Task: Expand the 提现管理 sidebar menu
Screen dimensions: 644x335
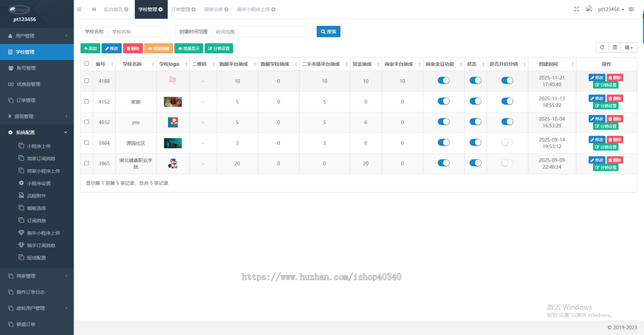Action: point(36,116)
